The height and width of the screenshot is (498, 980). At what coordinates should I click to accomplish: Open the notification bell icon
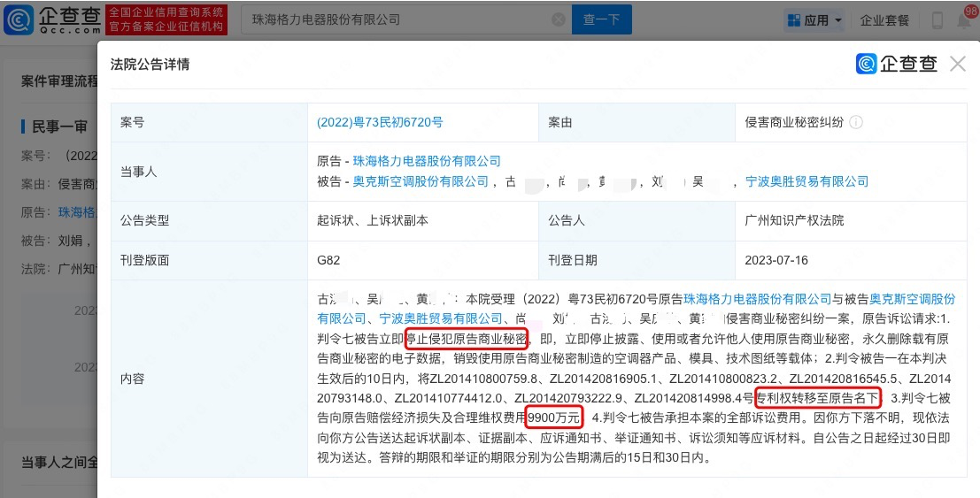coord(965,20)
